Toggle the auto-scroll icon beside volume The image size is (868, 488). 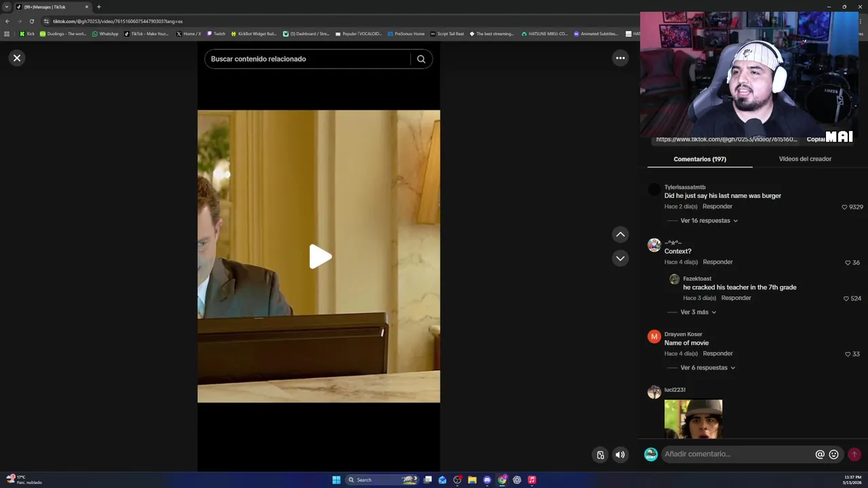[600, 455]
